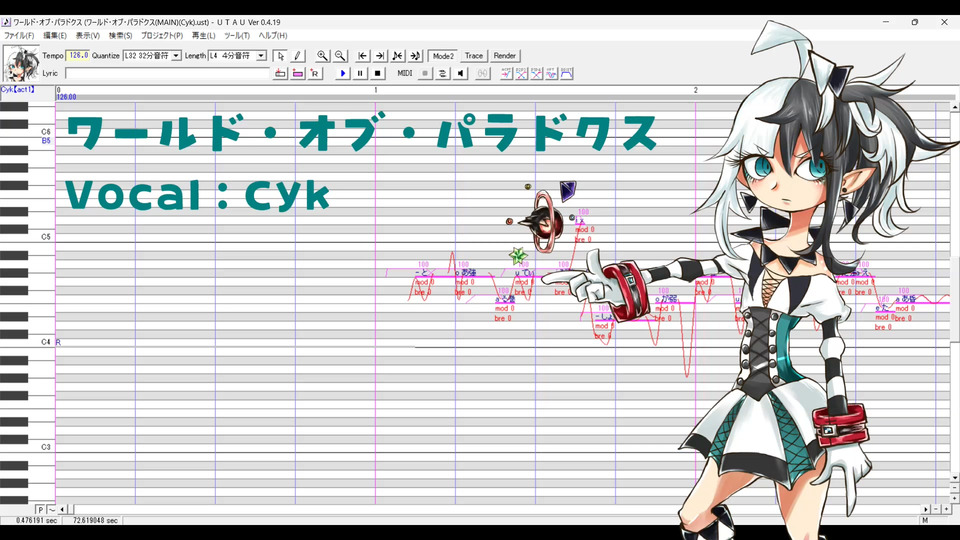Open the Length dropdown
960x540 pixels.
pos(261,56)
